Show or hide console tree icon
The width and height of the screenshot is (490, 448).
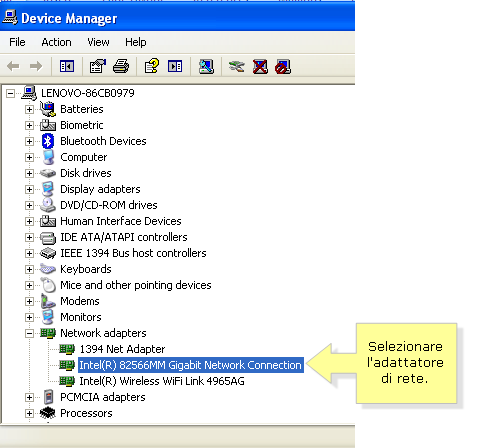67,66
